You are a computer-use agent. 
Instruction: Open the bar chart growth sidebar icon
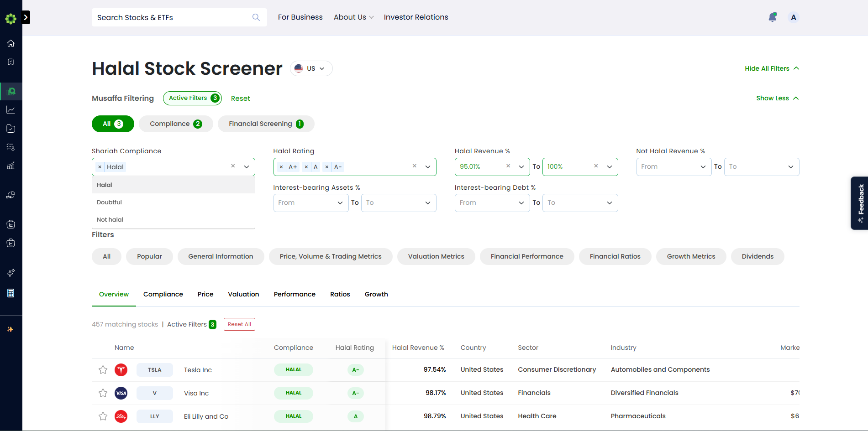point(11,166)
